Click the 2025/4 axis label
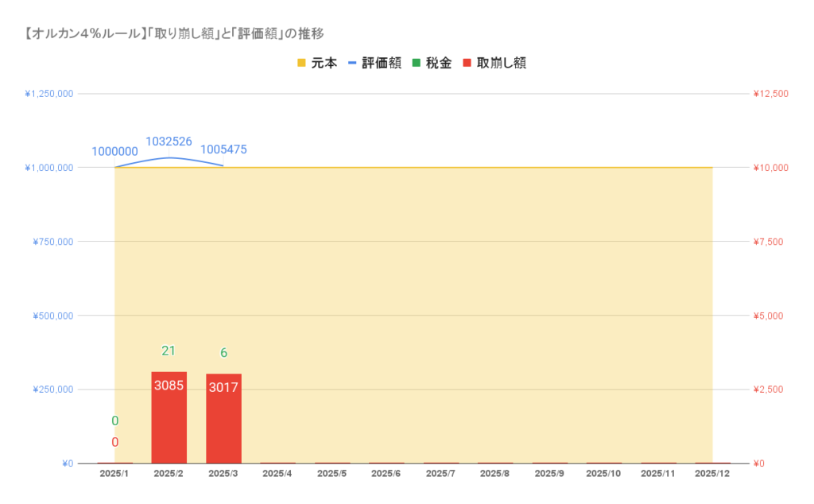Image resolution: width=814 pixels, height=504 pixels. pyautogui.click(x=277, y=474)
